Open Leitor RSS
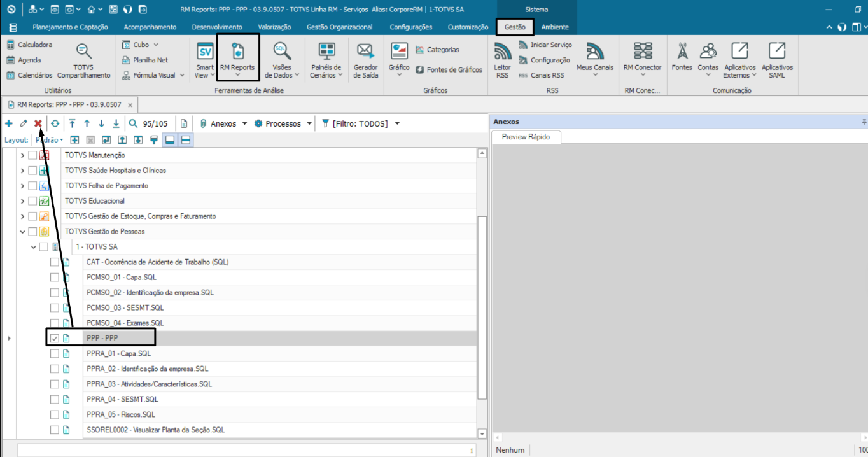Viewport: 868px width, 457px height. click(503, 62)
